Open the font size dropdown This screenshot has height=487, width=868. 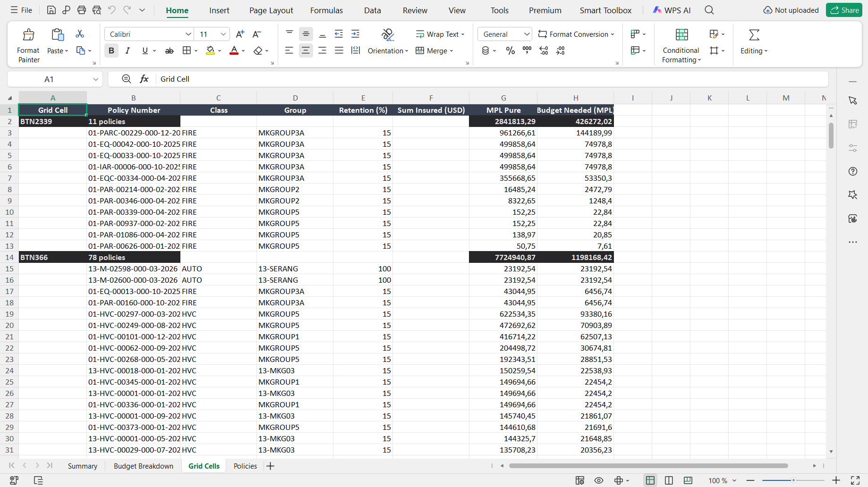point(223,34)
